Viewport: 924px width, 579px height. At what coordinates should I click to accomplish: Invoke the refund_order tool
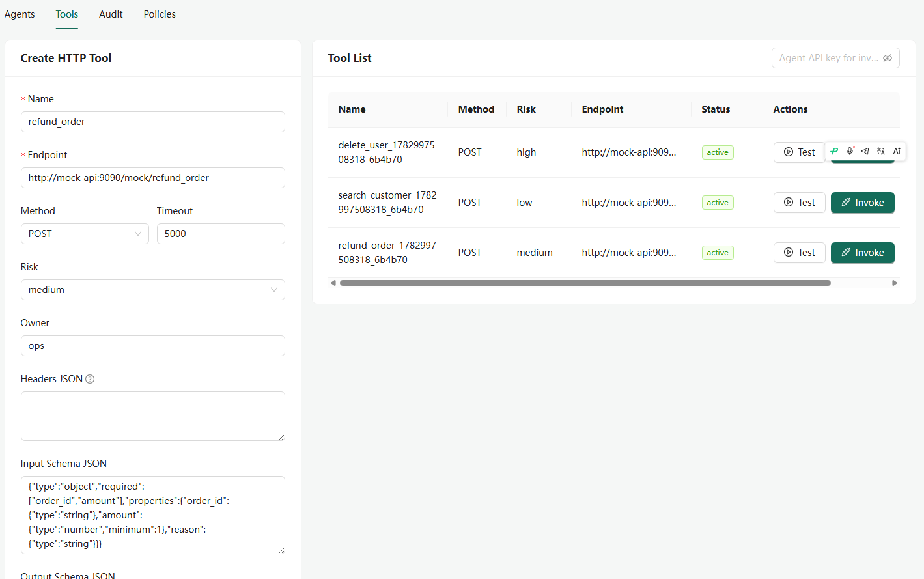pyautogui.click(x=862, y=253)
